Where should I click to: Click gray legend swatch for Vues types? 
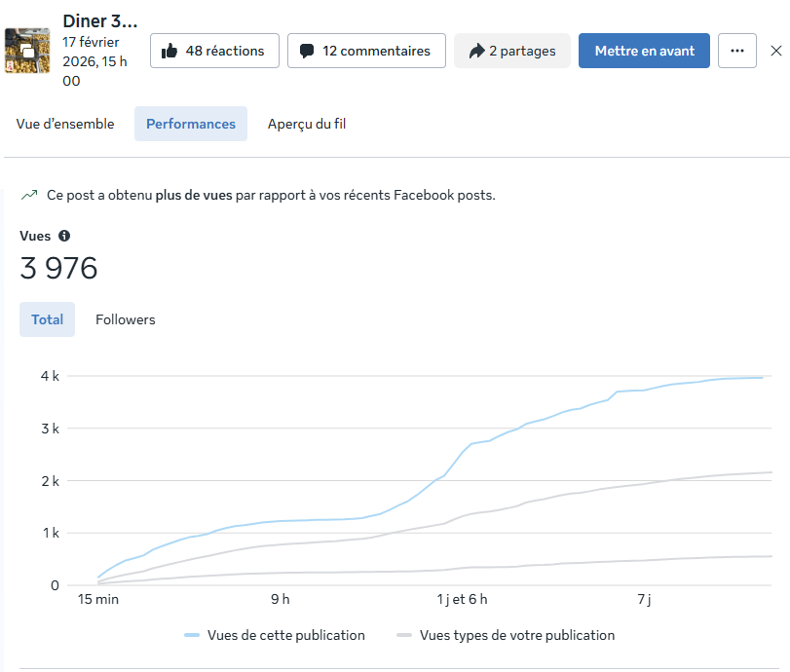tap(404, 635)
